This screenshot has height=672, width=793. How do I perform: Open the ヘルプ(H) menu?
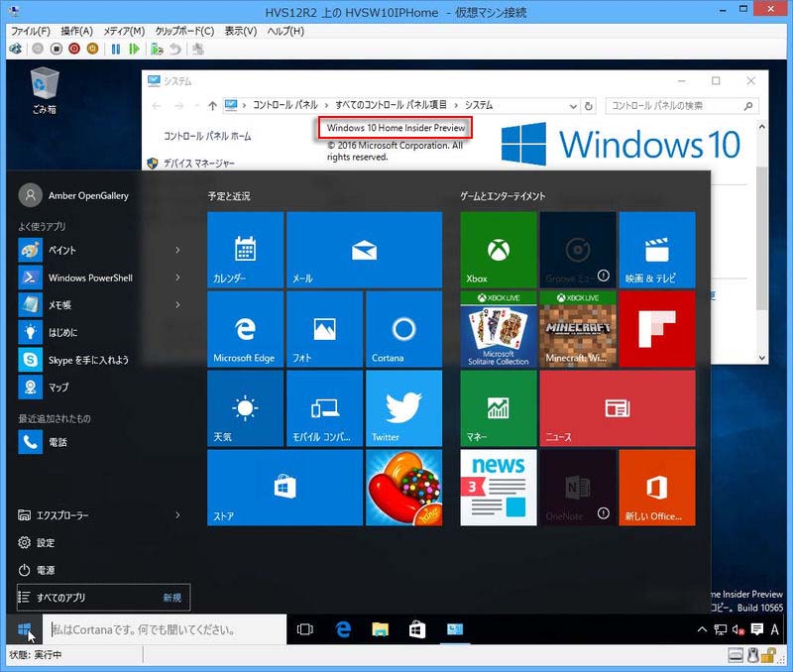coord(285,32)
